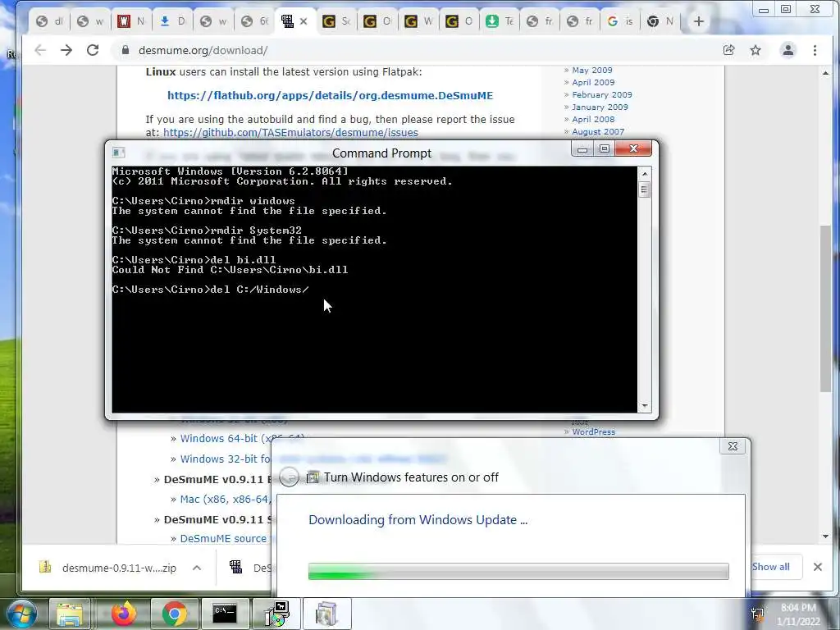Viewport: 840px width, 630px height.
Task: Open Chrome profile avatar menu
Action: [x=788, y=50]
